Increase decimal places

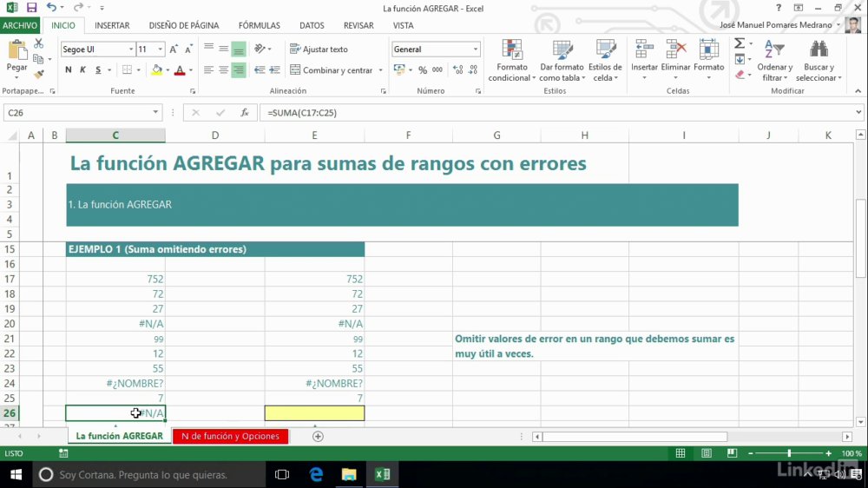[x=457, y=69]
